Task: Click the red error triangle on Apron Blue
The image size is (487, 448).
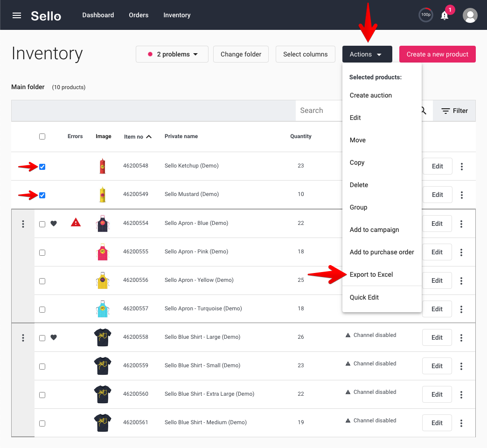Action: pyautogui.click(x=76, y=223)
